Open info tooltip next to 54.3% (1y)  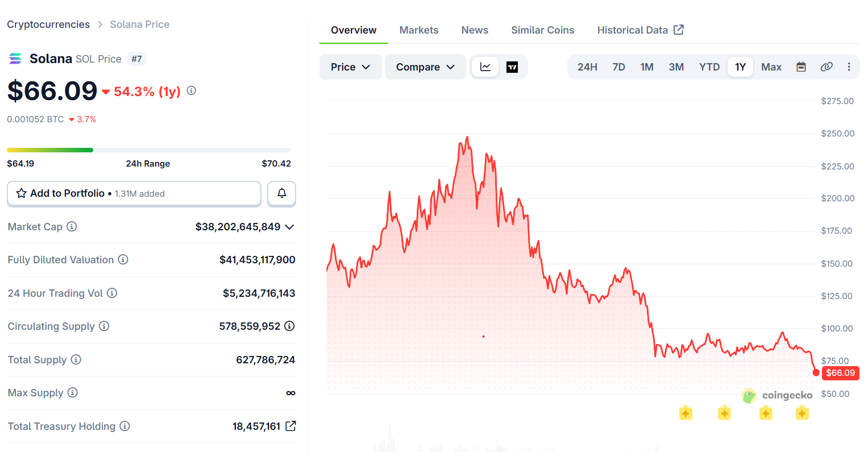click(192, 90)
